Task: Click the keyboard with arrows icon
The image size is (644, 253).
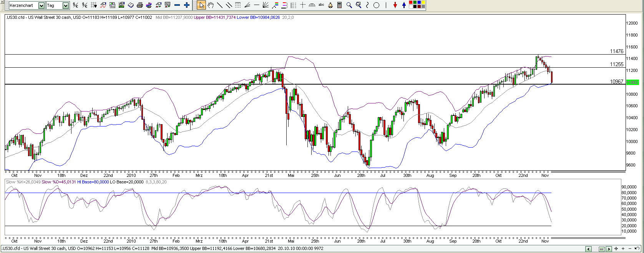Action: coord(167,5)
